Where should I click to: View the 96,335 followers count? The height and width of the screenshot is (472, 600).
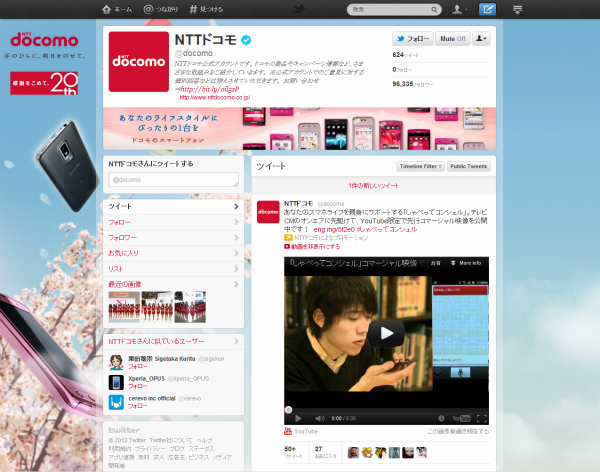[x=412, y=84]
